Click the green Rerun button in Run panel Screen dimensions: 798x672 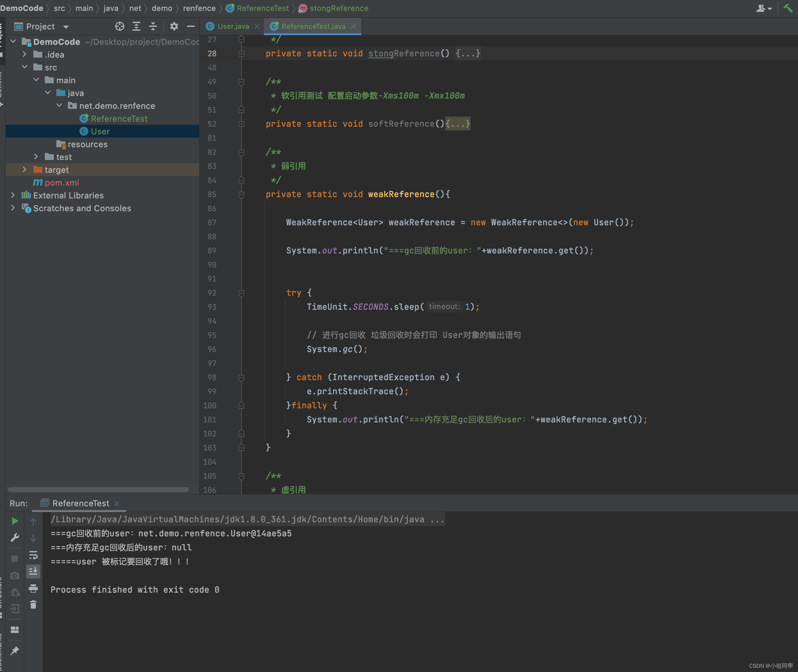[15, 521]
